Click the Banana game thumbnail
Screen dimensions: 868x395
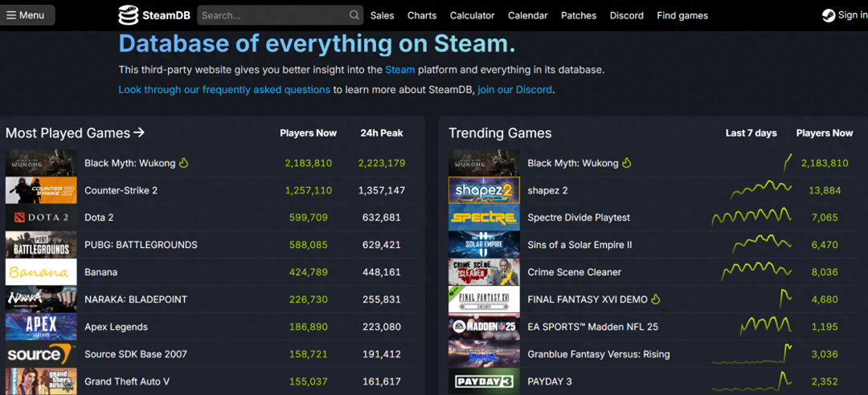41,271
